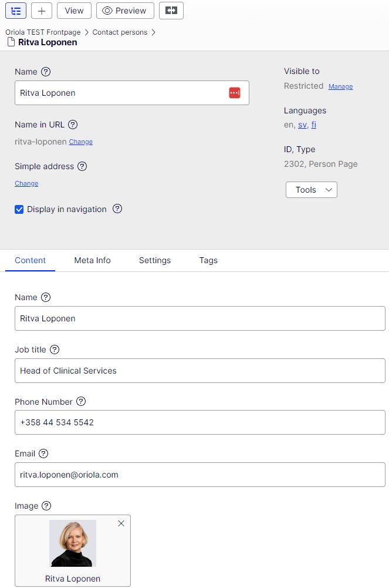Select the Content tab
The height and width of the screenshot is (588, 389).
coord(30,260)
